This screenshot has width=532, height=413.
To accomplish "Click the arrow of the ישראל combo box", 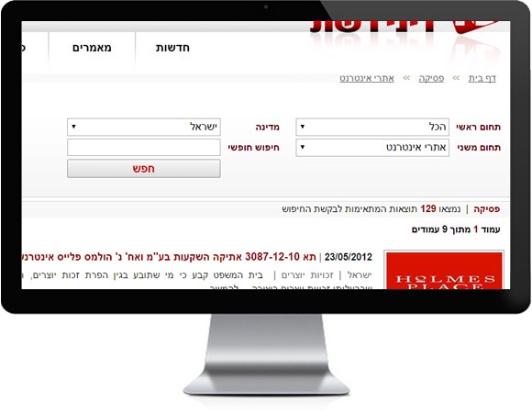I will 73,127.
